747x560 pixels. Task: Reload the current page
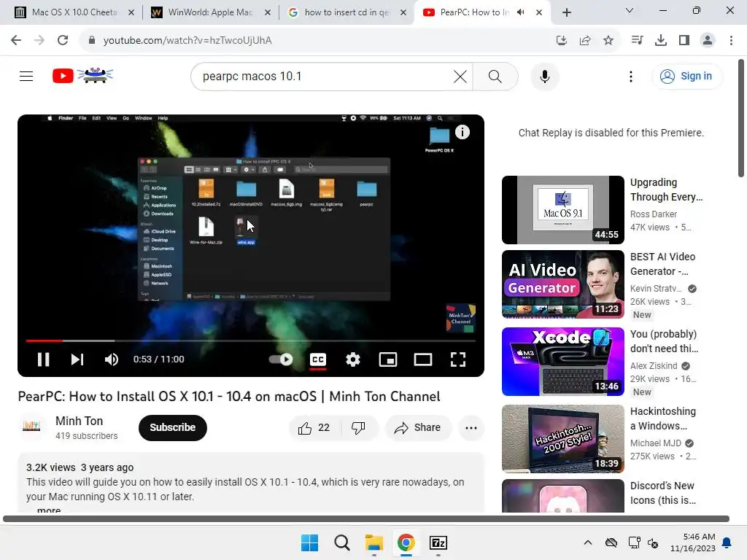[x=63, y=41]
